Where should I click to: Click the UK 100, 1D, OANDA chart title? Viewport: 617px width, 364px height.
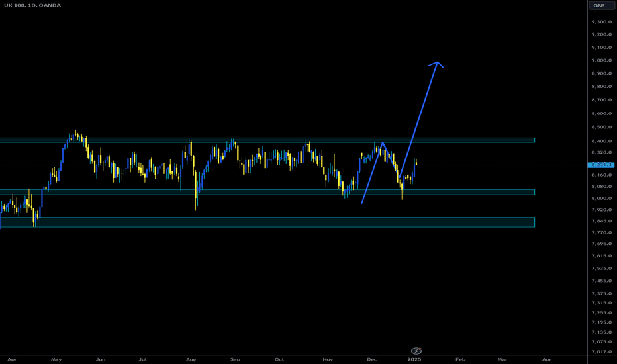pyautogui.click(x=32, y=5)
